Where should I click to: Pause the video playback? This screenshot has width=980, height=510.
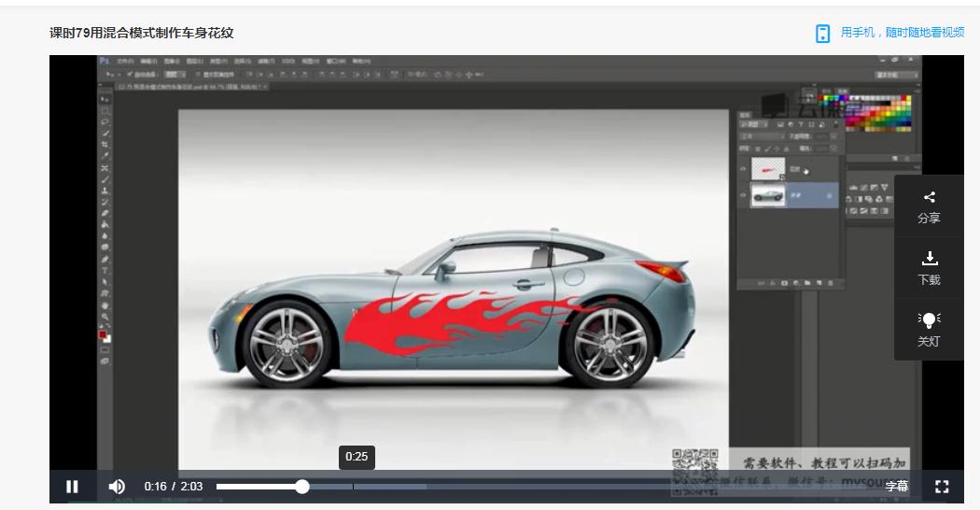[72, 487]
